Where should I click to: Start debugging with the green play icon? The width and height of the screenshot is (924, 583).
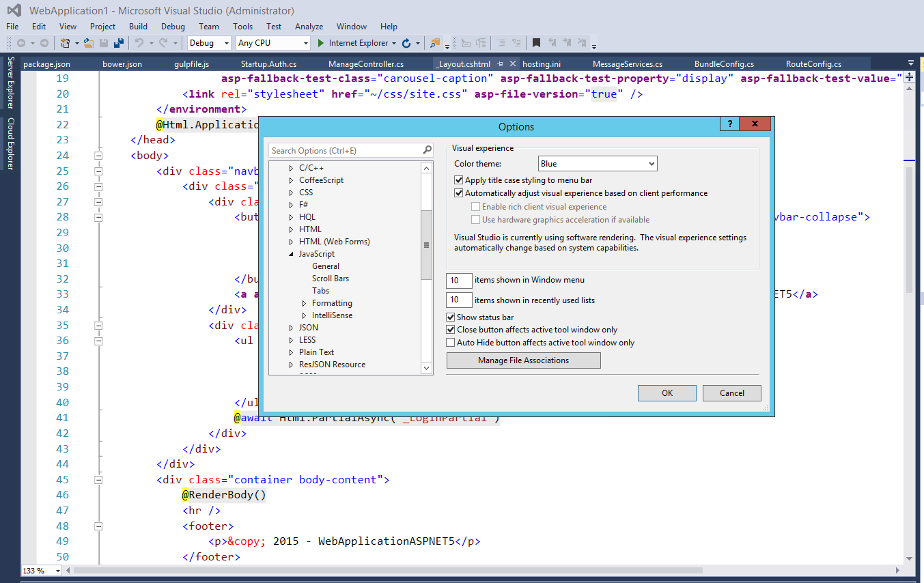(321, 43)
